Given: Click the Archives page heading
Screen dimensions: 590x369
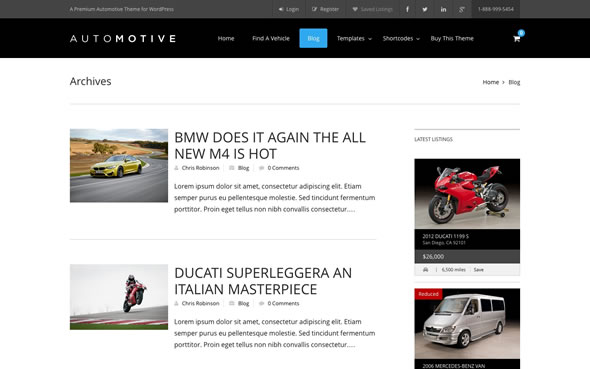Looking at the screenshot, I should pos(90,81).
